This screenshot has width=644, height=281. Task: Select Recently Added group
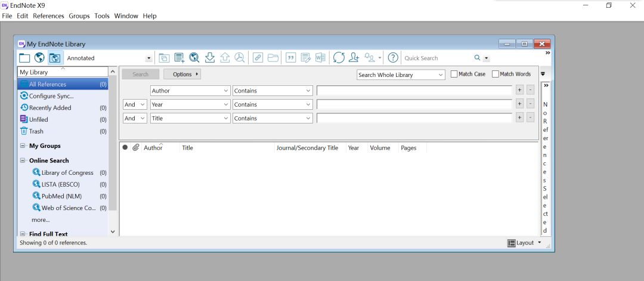tap(63, 107)
